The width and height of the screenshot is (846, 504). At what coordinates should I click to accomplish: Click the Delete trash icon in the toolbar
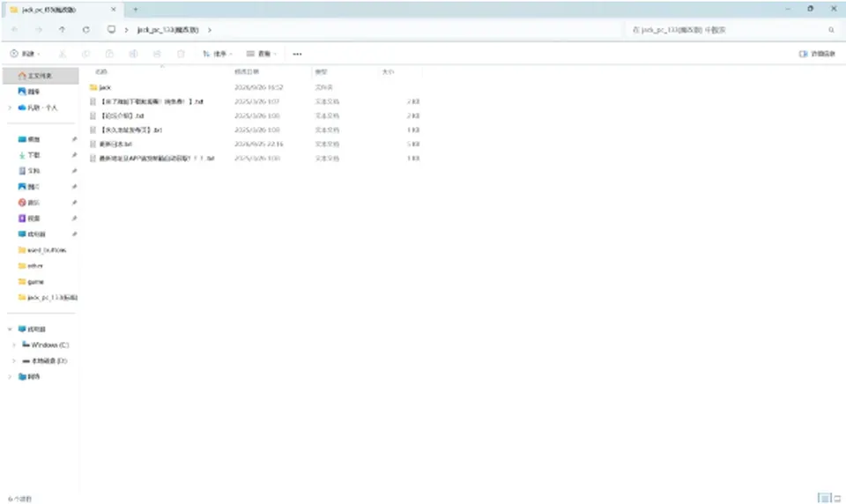(x=181, y=54)
